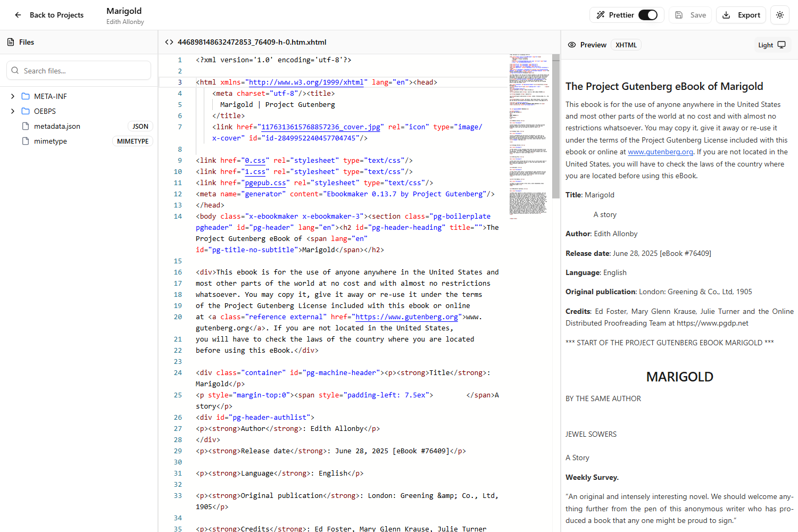This screenshot has height=532, width=798.
Task: Click the Files panel document icon
Action: click(x=11, y=41)
